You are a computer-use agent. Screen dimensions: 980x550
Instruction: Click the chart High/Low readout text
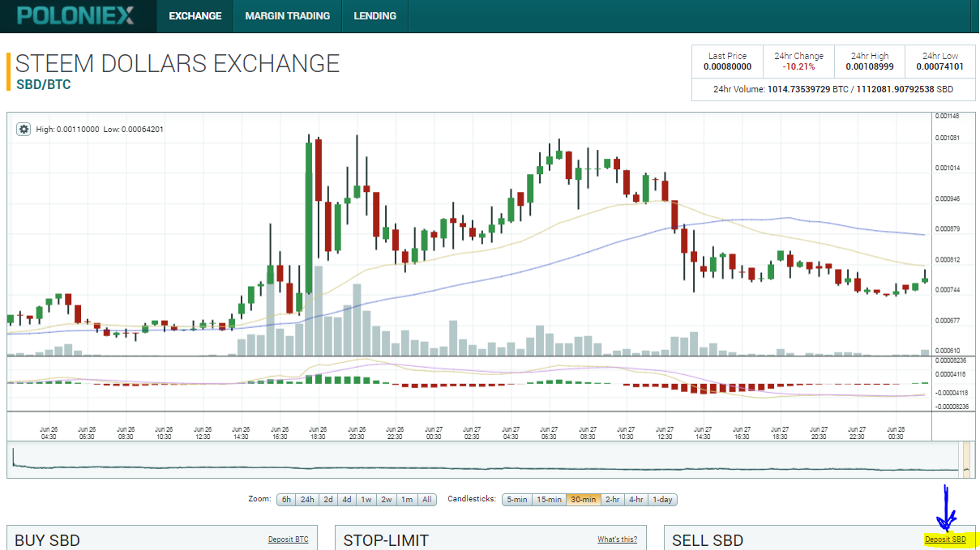click(x=100, y=129)
